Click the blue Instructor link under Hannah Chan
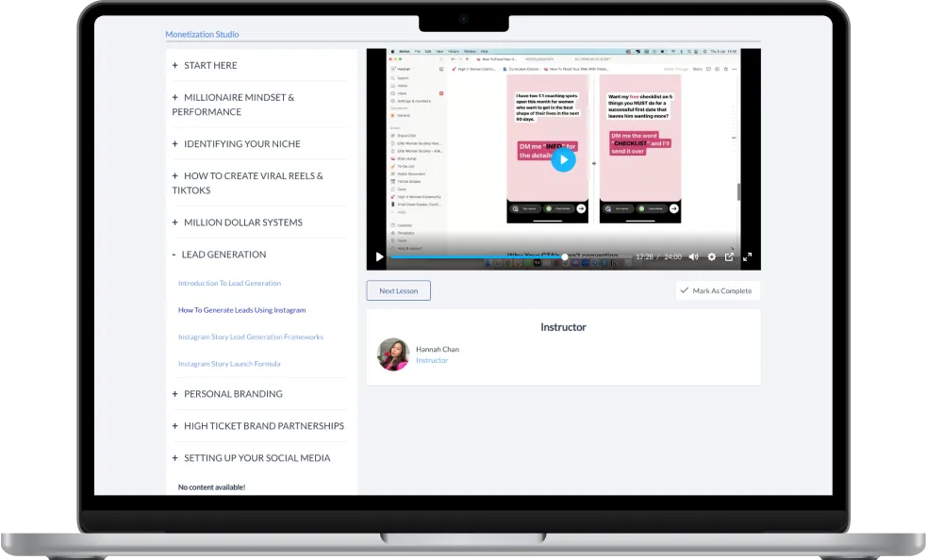 tap(432, 360)
